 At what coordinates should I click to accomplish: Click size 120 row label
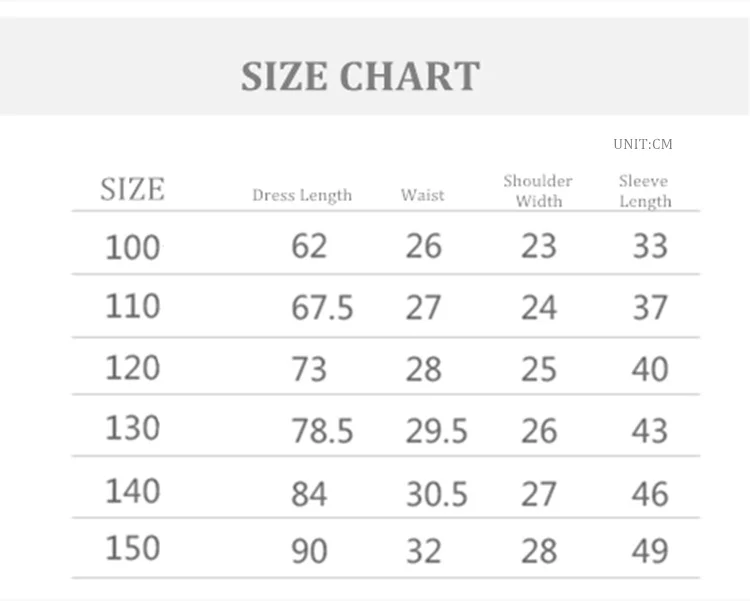pos(132,367)
